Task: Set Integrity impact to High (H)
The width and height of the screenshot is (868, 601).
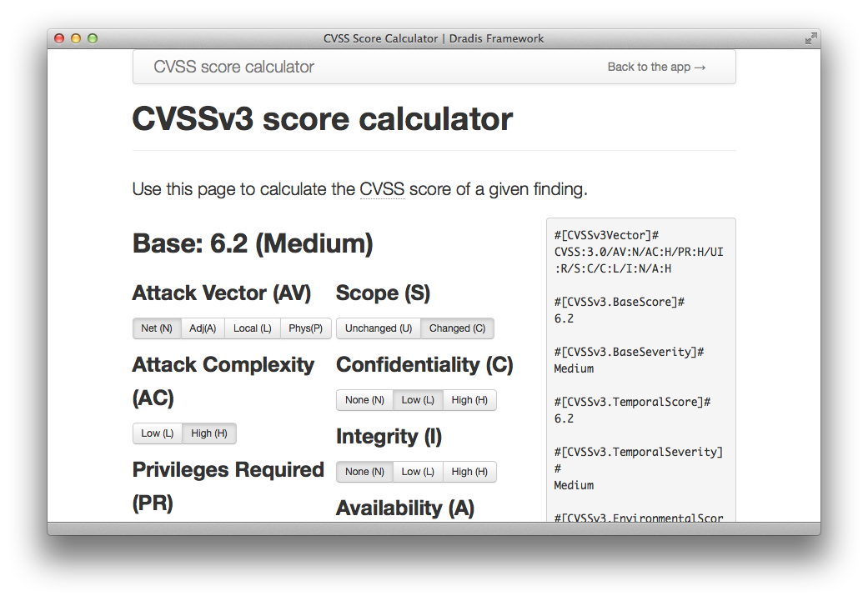Action: 469,471
